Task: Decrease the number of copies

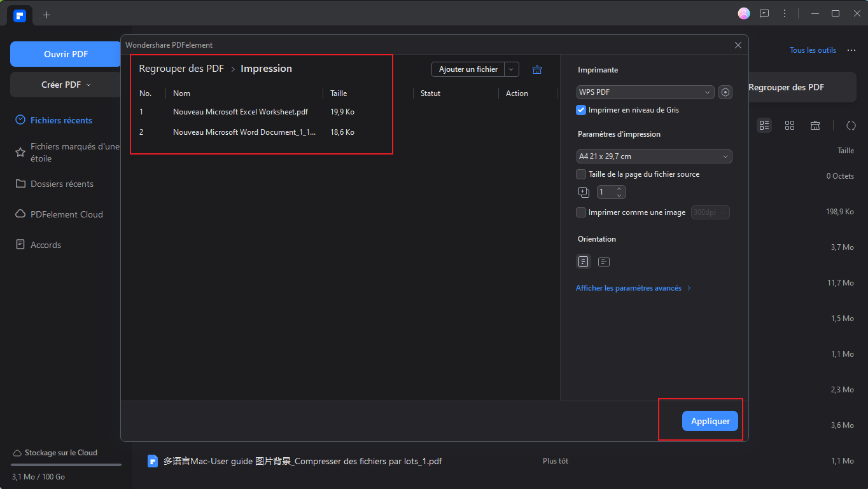Action: (x=619, y=195)
